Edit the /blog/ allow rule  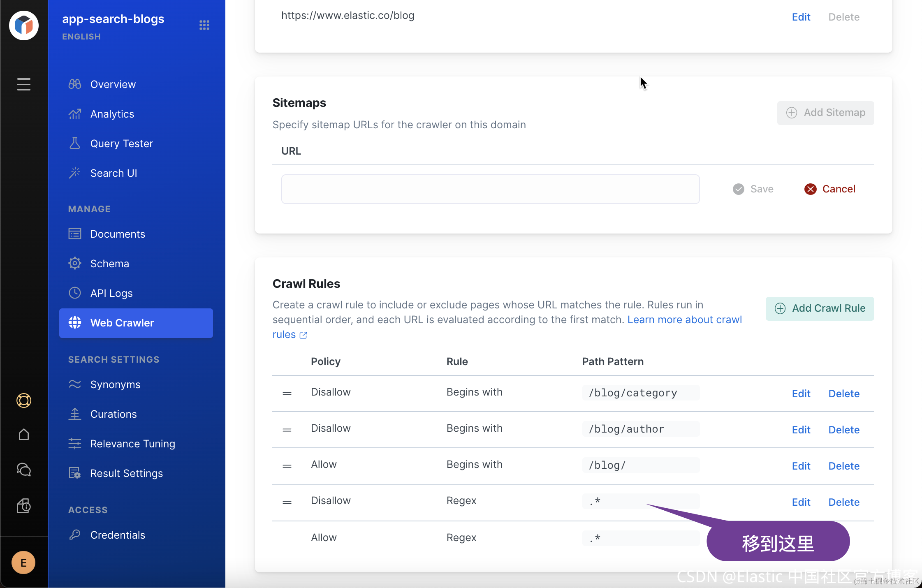801,466
